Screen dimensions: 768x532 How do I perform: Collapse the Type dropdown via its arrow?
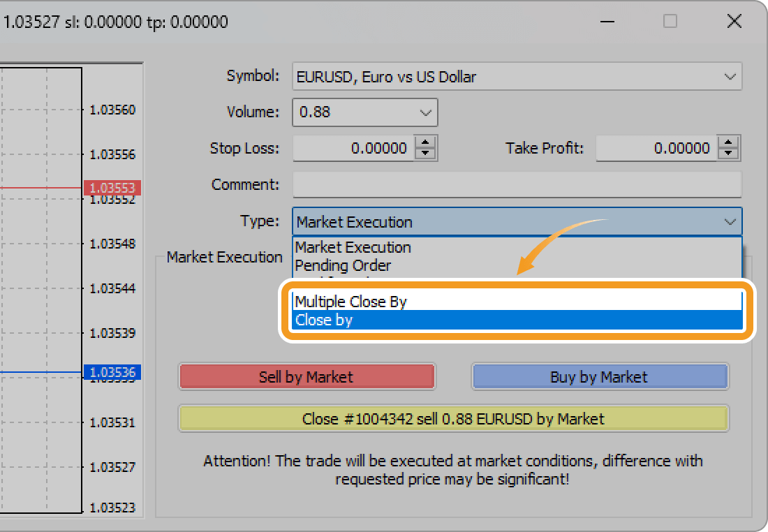(730, 222)
